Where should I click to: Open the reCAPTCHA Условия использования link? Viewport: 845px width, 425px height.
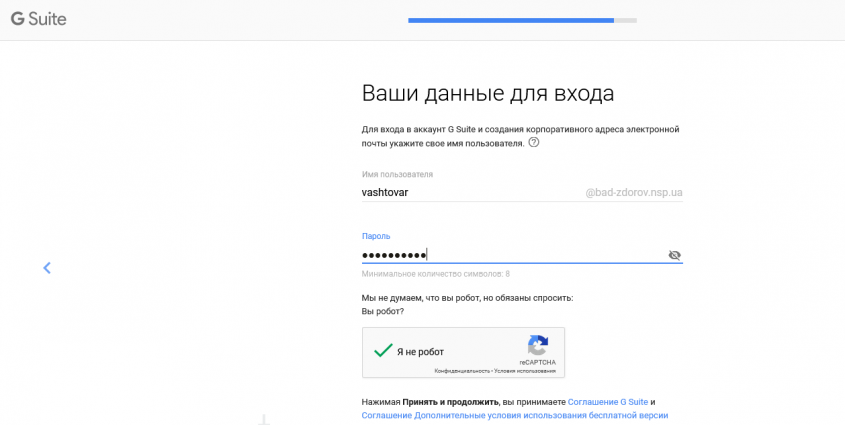pyautogui.click(x=525, y=371)
